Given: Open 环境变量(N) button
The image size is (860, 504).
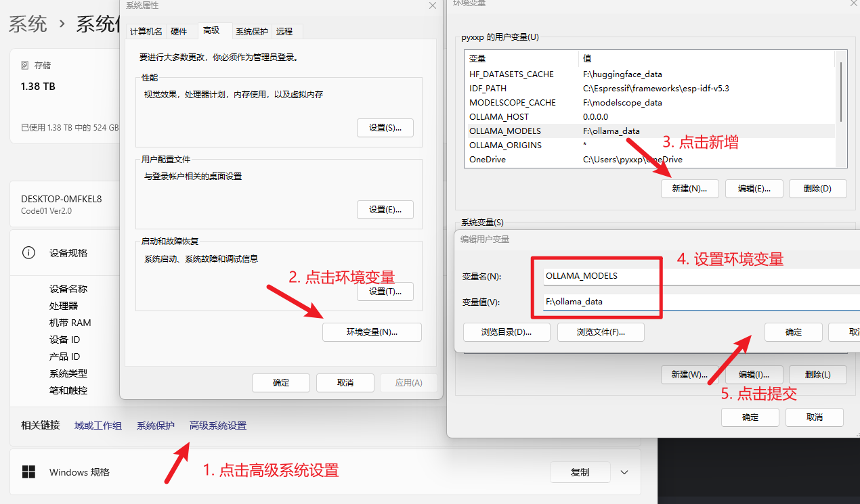Looking at the screenshot, I should (372, 332).
